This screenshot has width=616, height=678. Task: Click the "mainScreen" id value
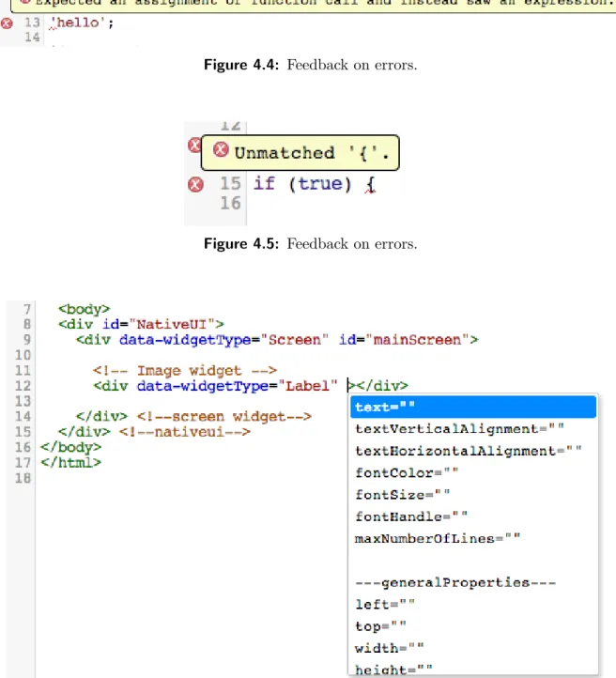418,340
